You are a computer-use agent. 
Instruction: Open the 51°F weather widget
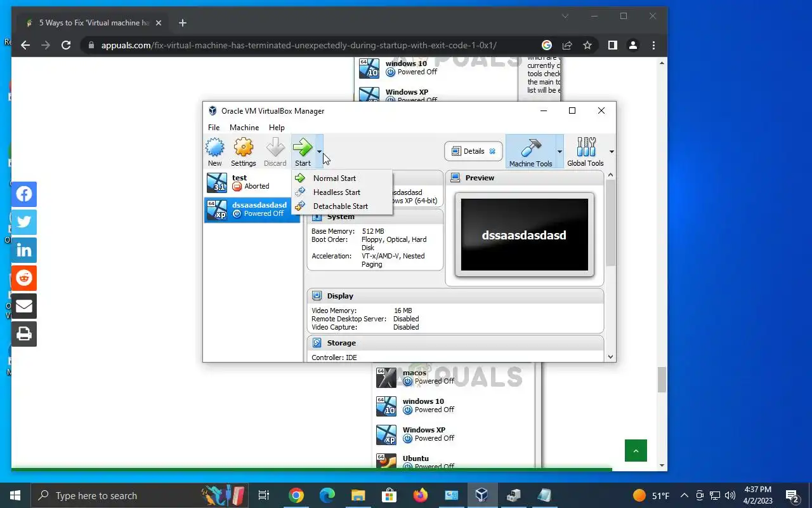pos(652,495)
